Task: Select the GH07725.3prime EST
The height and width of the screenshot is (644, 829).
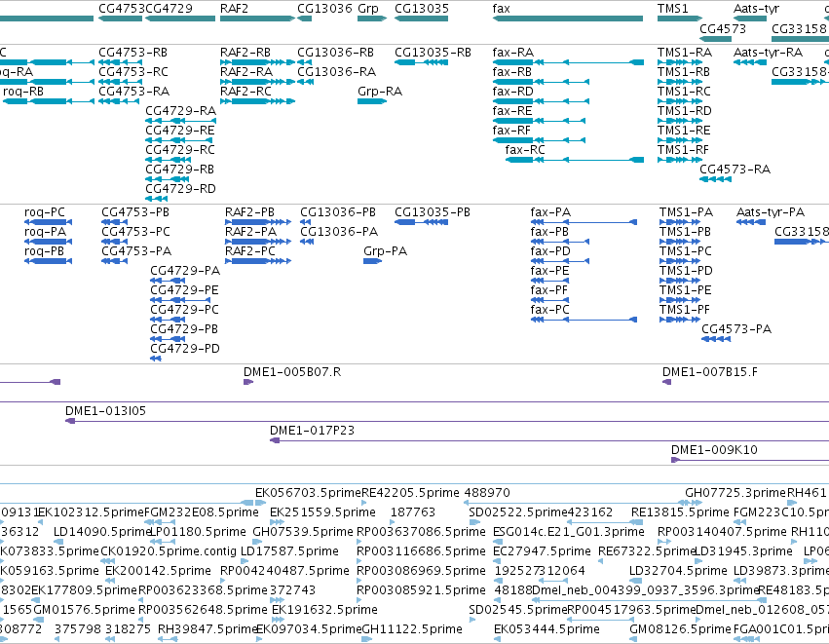Action: (735, 493)
